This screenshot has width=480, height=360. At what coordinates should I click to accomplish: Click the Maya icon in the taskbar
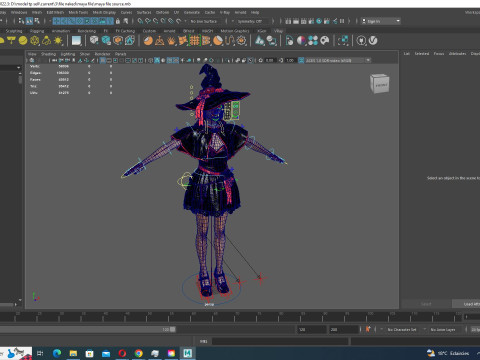188,353
